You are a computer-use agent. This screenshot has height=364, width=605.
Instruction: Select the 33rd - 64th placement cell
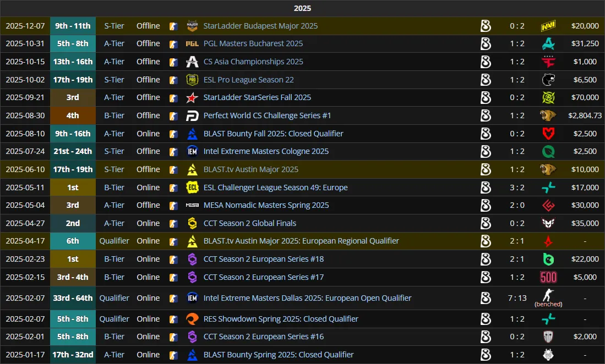tap(73, 298)
